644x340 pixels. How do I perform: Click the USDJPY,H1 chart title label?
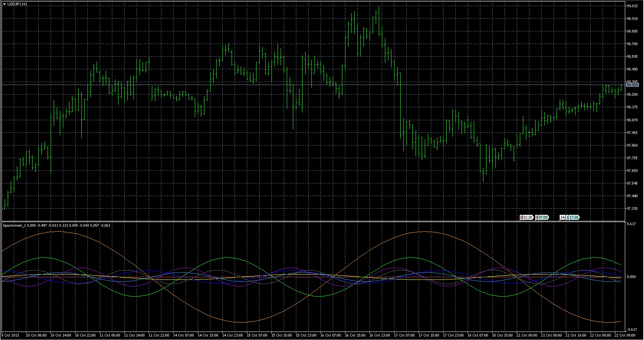tap(17, 4)
